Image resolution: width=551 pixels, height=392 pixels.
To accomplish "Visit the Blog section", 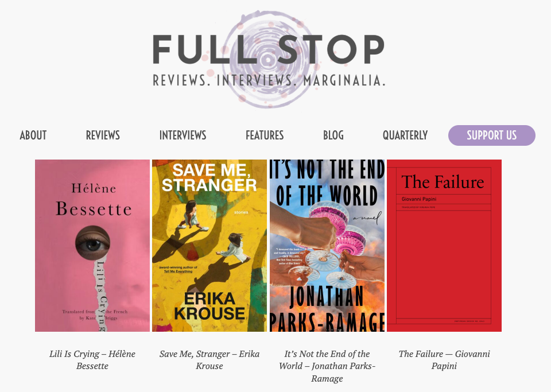I will pyautogui.click(x=333, y=135).
